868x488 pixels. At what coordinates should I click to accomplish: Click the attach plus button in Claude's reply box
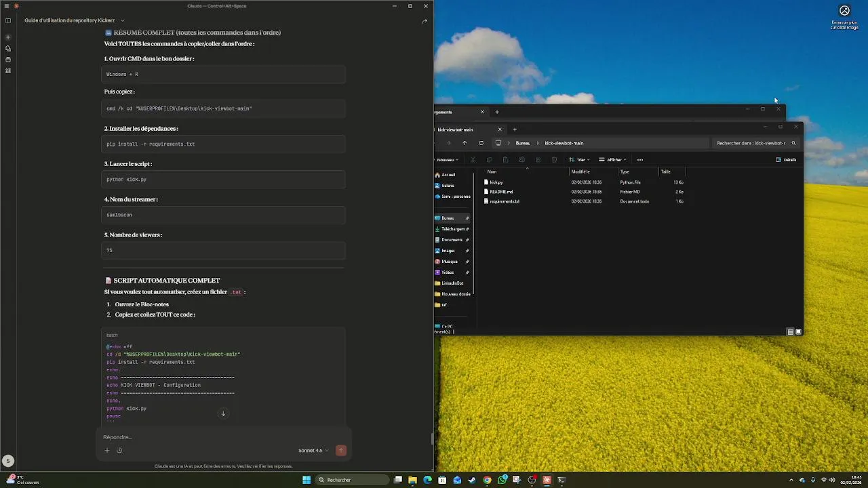tap(106, 451)
